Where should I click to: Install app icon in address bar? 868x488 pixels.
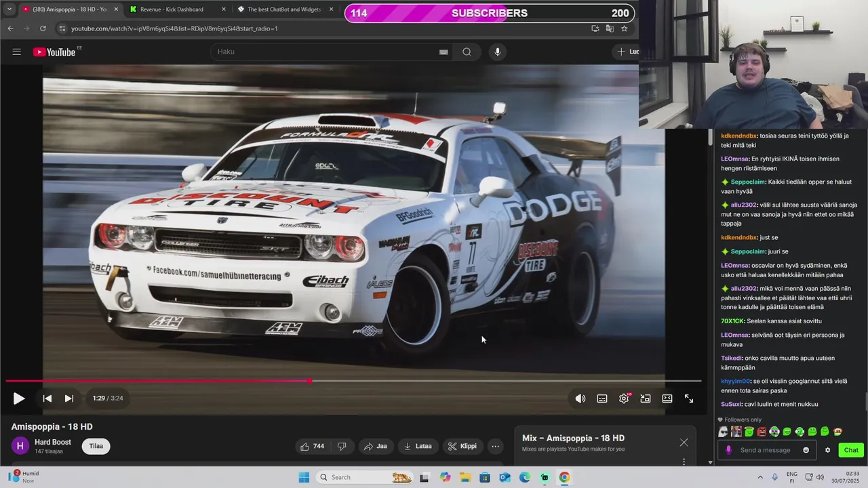coord(595,28)
